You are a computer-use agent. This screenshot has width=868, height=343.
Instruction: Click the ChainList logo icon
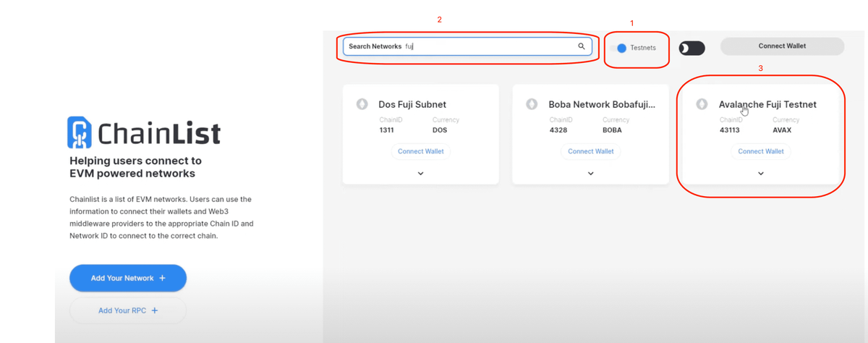(x=80, y=132)
